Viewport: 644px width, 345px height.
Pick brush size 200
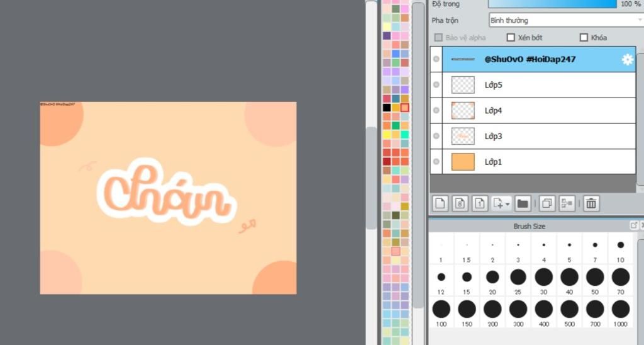(492, 314)
